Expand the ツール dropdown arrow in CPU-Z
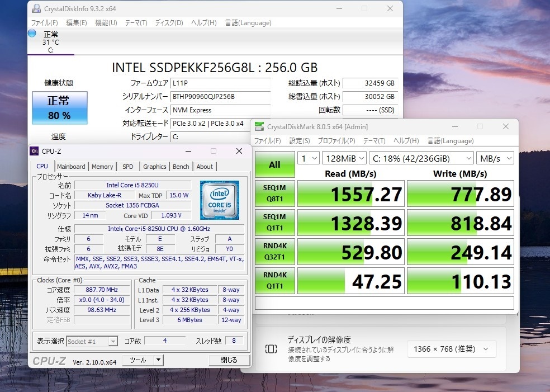 (159, 360)
